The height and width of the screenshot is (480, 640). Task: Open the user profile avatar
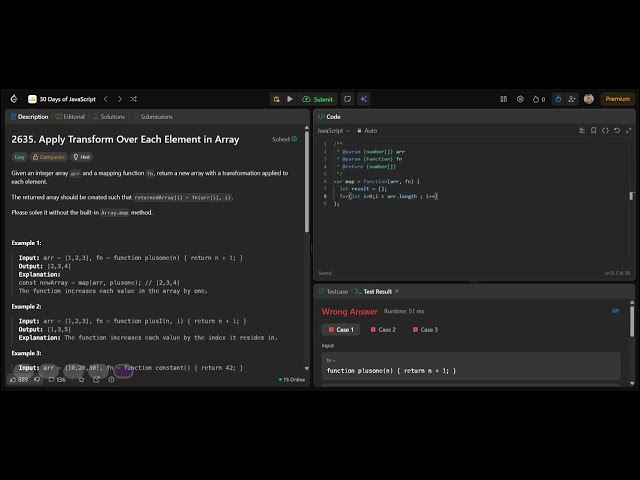click(589, 99)
